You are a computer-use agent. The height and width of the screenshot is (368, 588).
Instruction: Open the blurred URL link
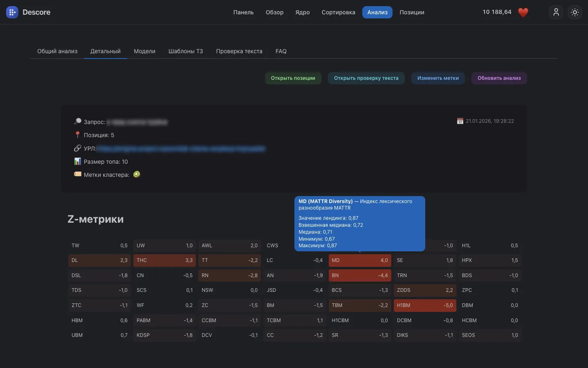click(181, 149)
